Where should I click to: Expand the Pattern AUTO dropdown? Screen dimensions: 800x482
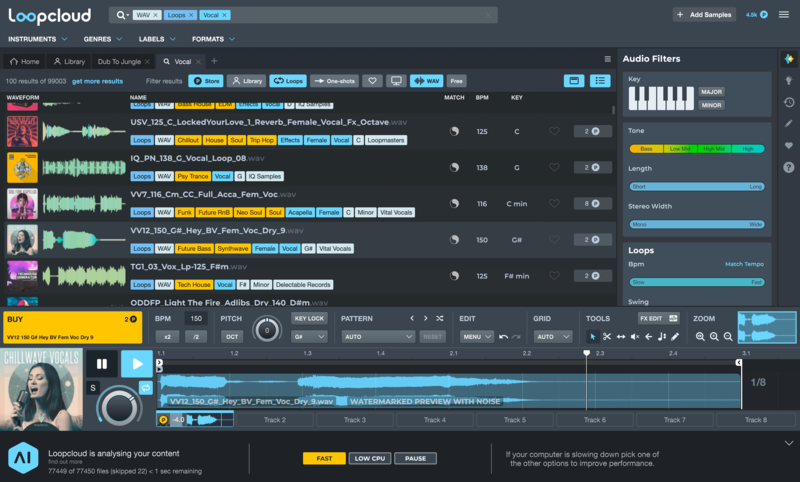pyautogui.click(x=377, y=337)
